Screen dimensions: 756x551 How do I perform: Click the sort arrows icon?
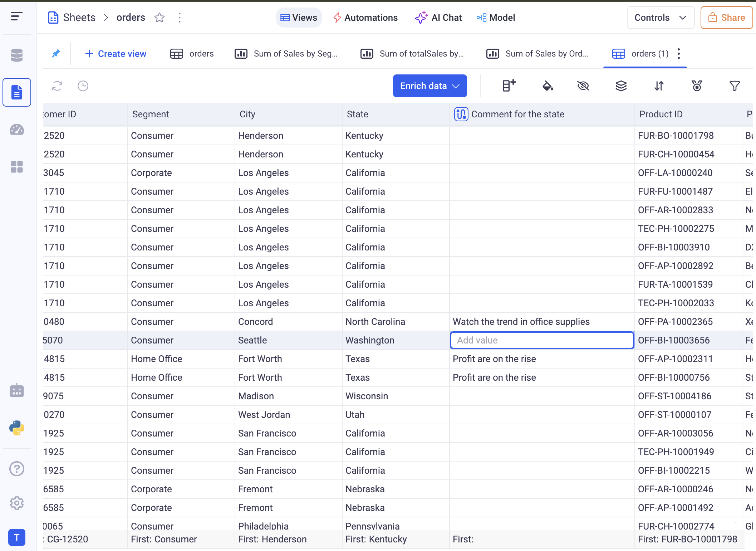tap(659, 86)
